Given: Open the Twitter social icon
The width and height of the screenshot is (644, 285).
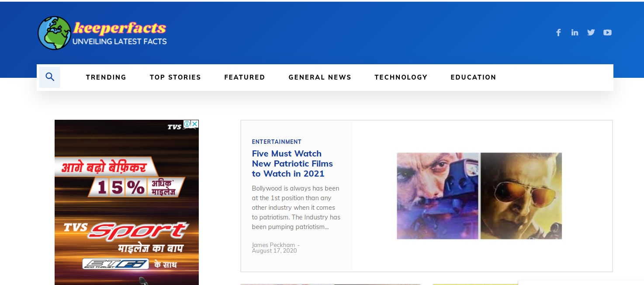Looking at the screenshot, I should (x=591, y=32).
